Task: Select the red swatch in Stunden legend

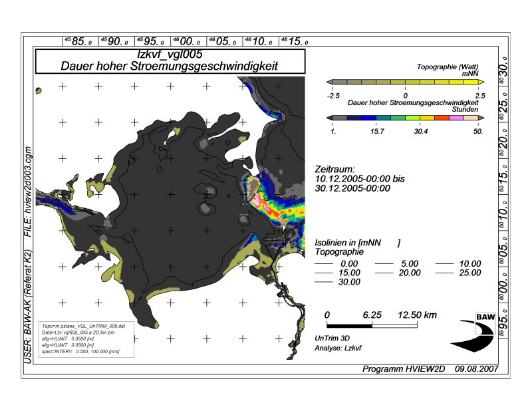Action: click(x=442, y=118)
